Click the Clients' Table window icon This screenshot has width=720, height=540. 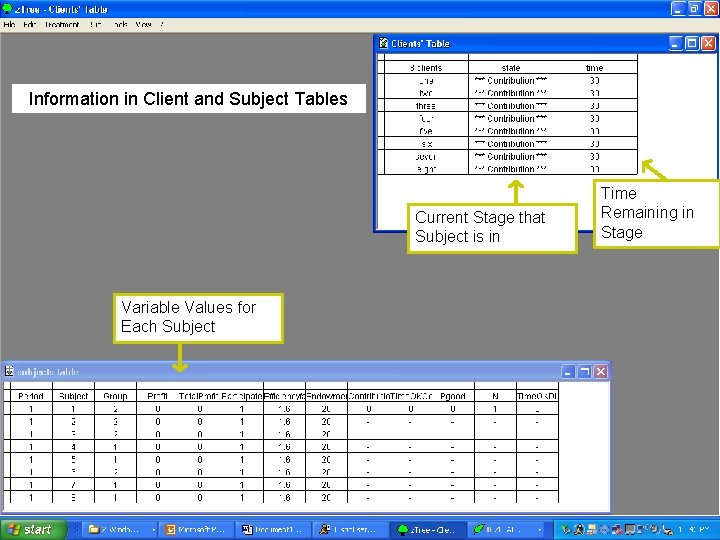point(383,44)
